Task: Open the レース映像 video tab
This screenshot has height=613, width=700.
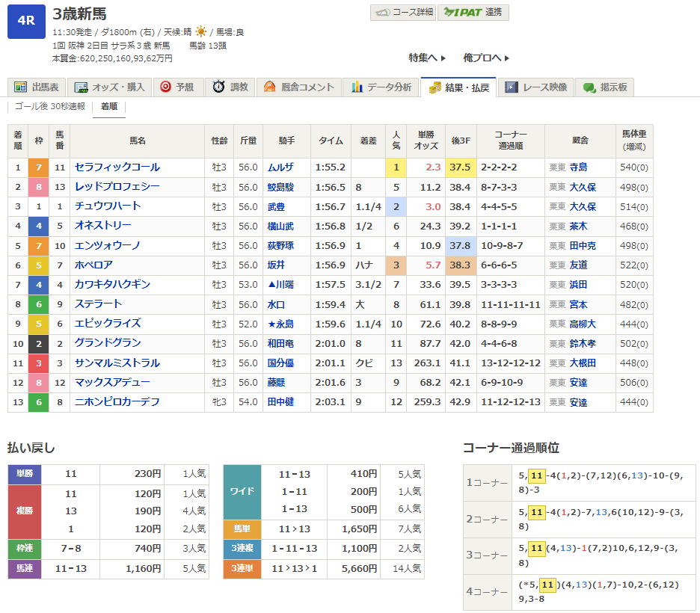Action: tap(537, 87)
